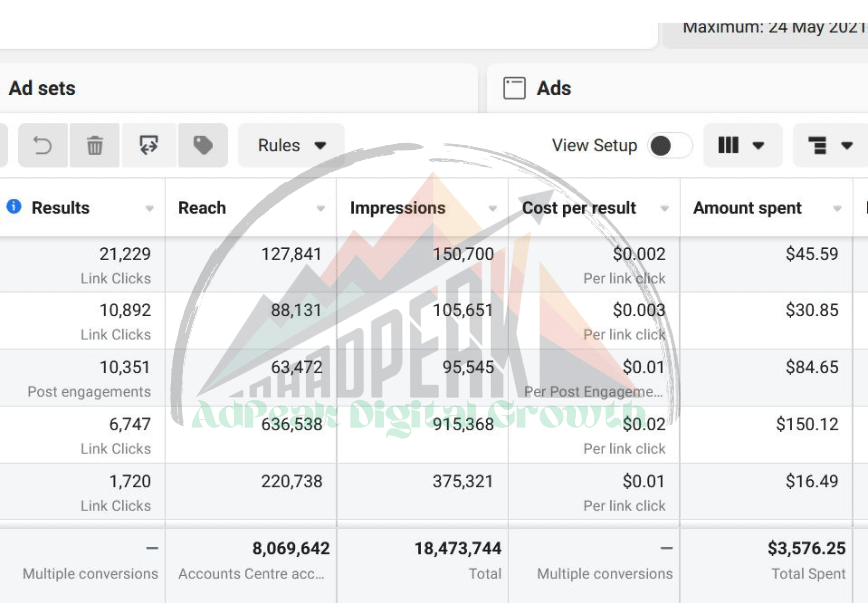Select the $0.002 cost cell
Viewport: 868px width, 614px height.
tap(594, 264)
